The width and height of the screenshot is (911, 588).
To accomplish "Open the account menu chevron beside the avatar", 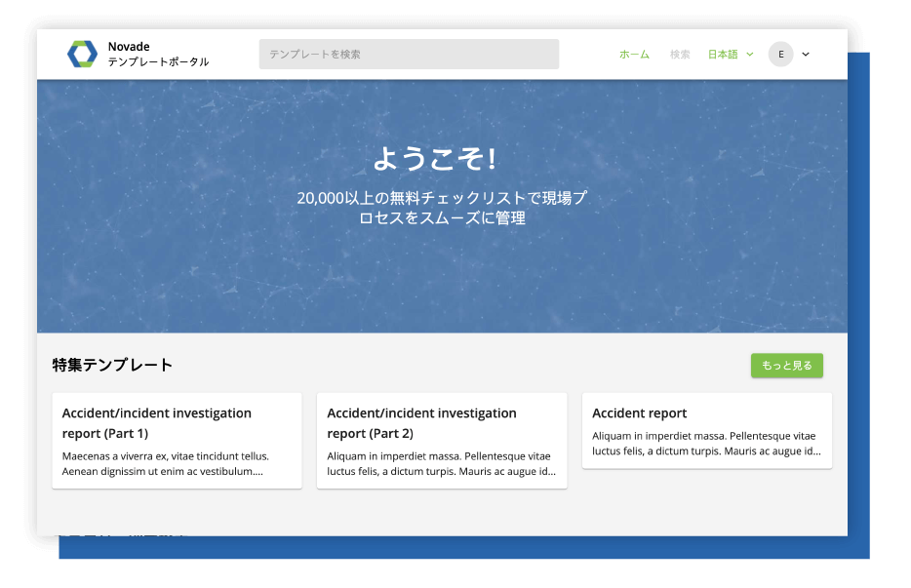I will coord(804,55).
